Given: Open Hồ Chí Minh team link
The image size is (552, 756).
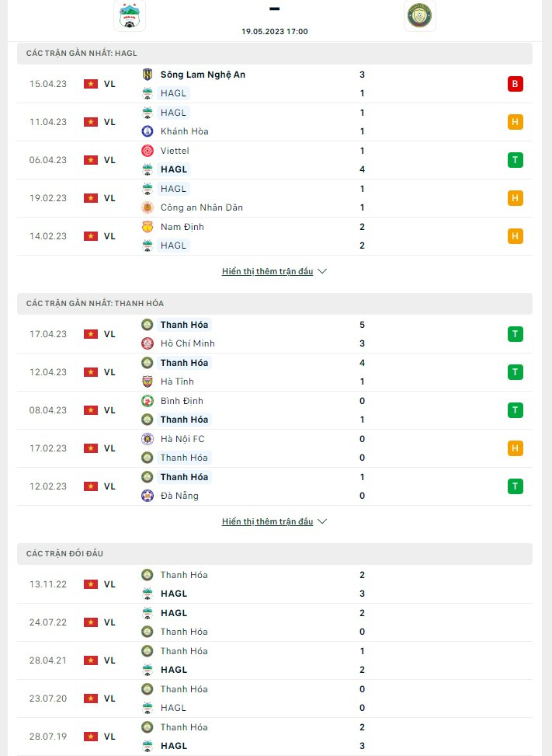Looking at the screenshot, I should pyautogui.click(x=187, y=343).
